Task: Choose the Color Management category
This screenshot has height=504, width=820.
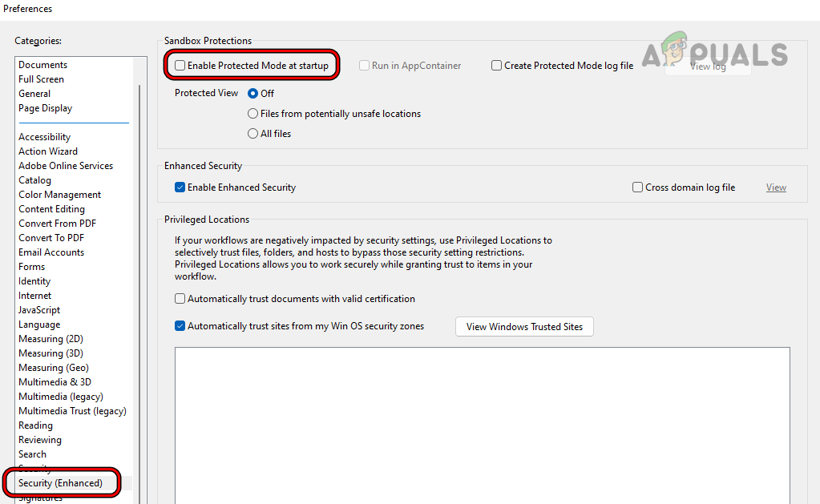Action: point(59,194)
